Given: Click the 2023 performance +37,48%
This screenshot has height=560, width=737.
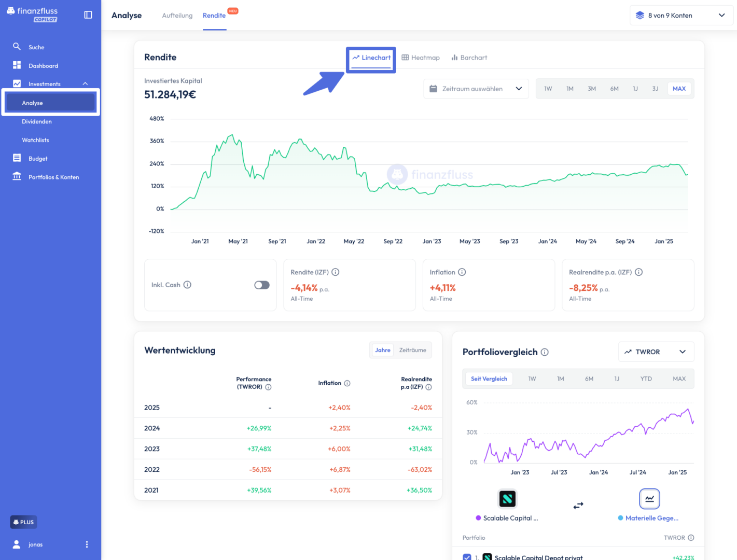Looking at the screenshot, I should coord(259,449).
